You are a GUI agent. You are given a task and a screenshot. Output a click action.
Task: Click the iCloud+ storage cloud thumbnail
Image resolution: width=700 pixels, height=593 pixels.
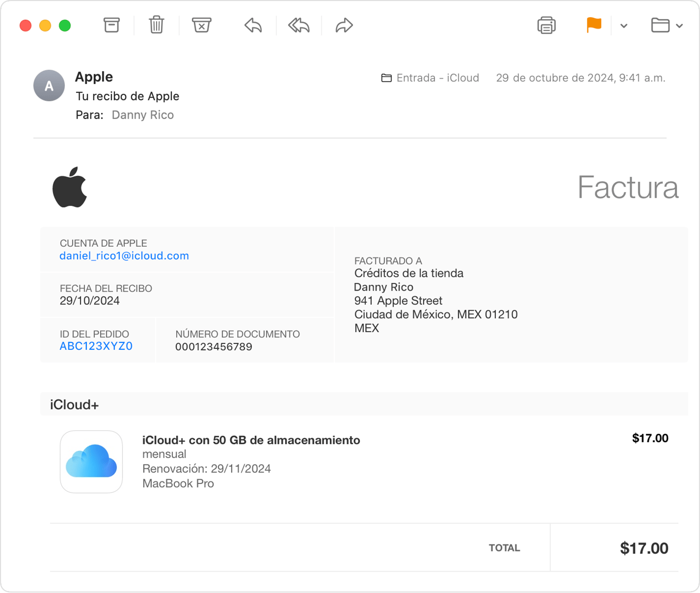pos(91,462)
